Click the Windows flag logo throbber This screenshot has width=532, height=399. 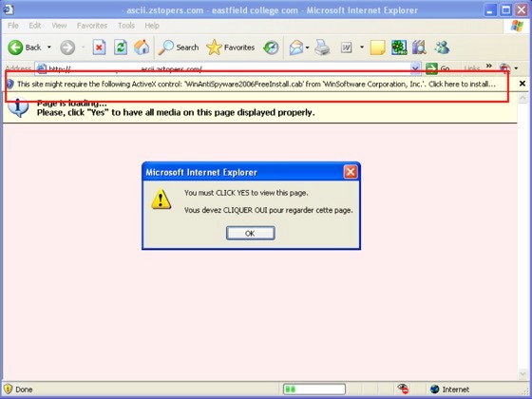[x=517, y=26]
